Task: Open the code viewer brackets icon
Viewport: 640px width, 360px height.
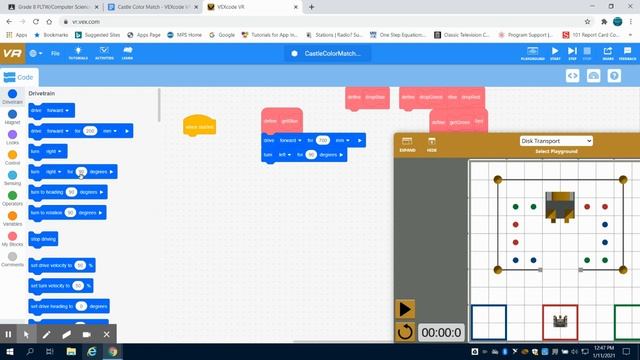Action: (573, 76)
